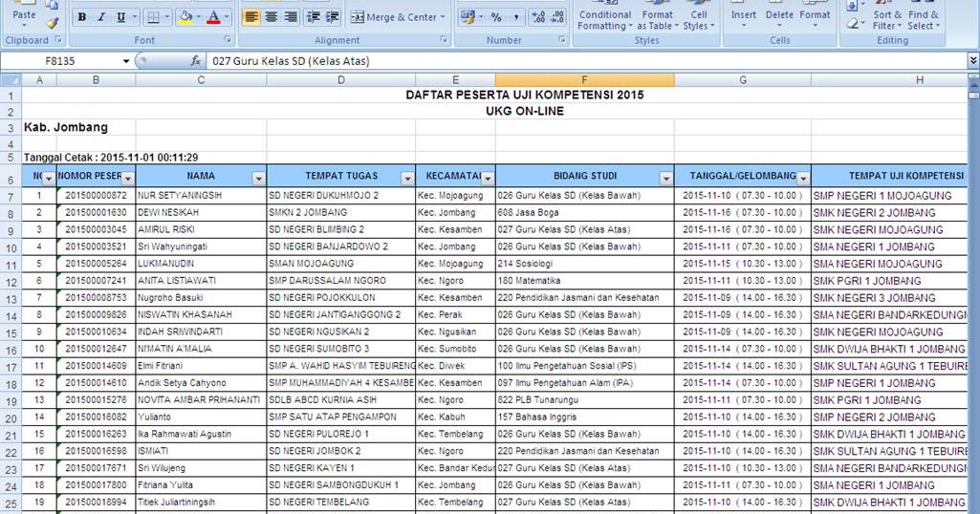Open the Format cells menu
The width and height of the screenshot is (980, 514).
[815, 17]
